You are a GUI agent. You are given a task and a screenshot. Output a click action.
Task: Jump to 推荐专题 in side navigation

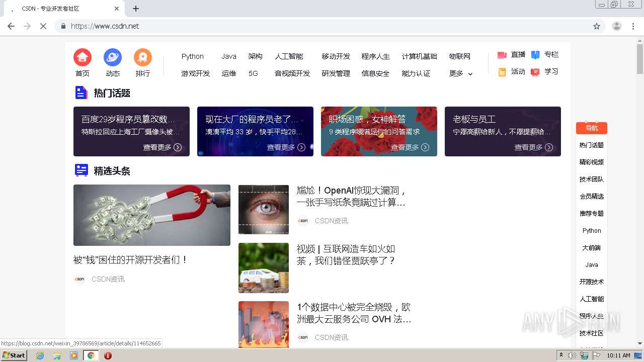click(592, 214)
